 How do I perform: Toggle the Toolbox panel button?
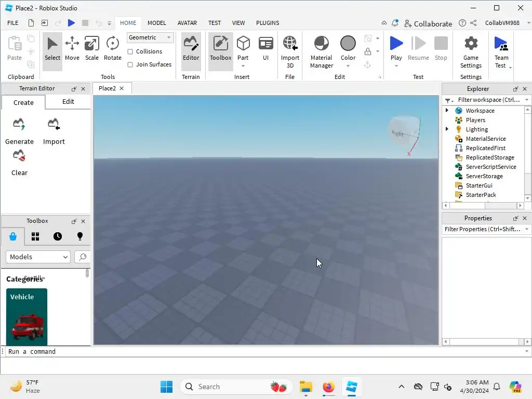[220, 51]
